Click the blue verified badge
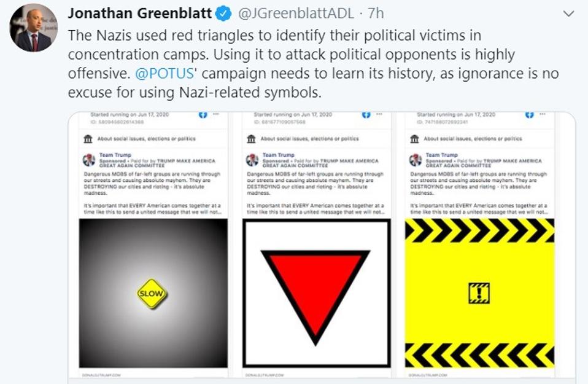588x384 pixels. point(224,14)
